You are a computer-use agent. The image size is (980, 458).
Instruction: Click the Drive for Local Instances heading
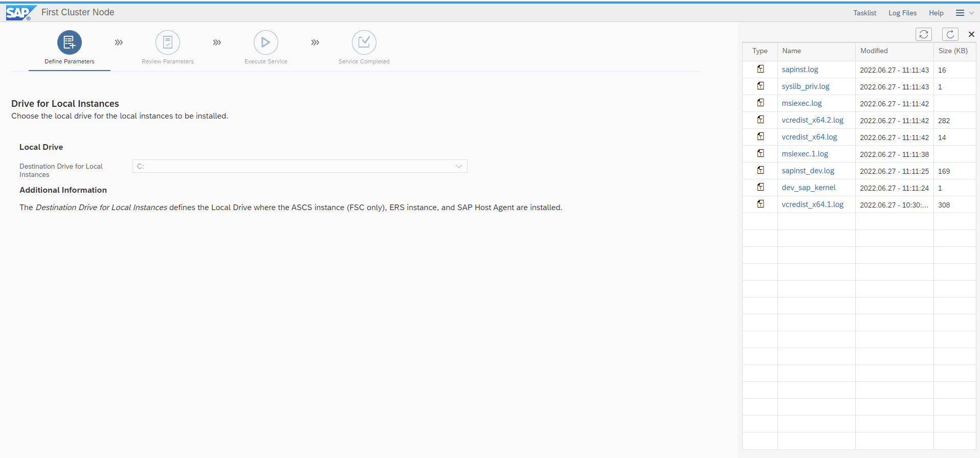pos(65,104)
